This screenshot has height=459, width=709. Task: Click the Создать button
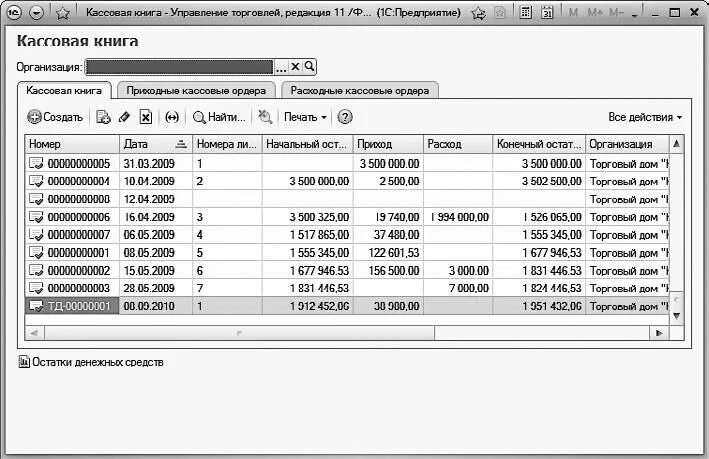click(x=55, y=117)
